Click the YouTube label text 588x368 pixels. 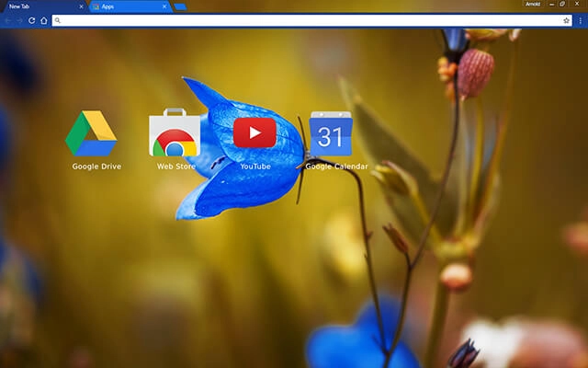(255, 167)
